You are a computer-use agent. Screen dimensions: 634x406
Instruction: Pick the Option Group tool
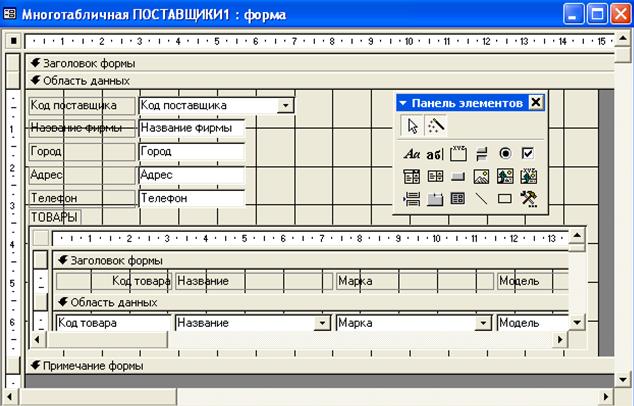pos(458,154)
